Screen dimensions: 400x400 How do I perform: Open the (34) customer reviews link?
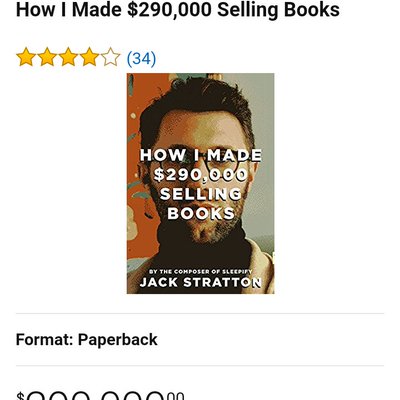pyautogui.click(x=141, y=58)
